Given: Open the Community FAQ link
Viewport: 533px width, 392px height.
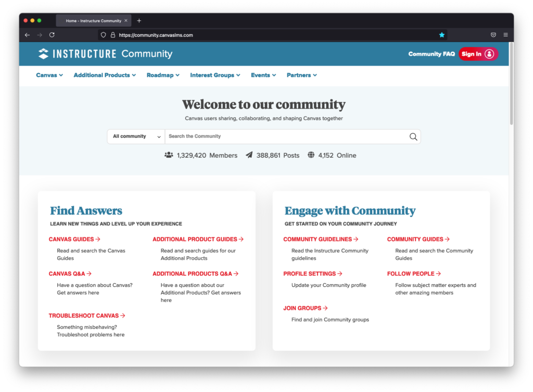Looking at the screenshot, I should tap(432, 54).
